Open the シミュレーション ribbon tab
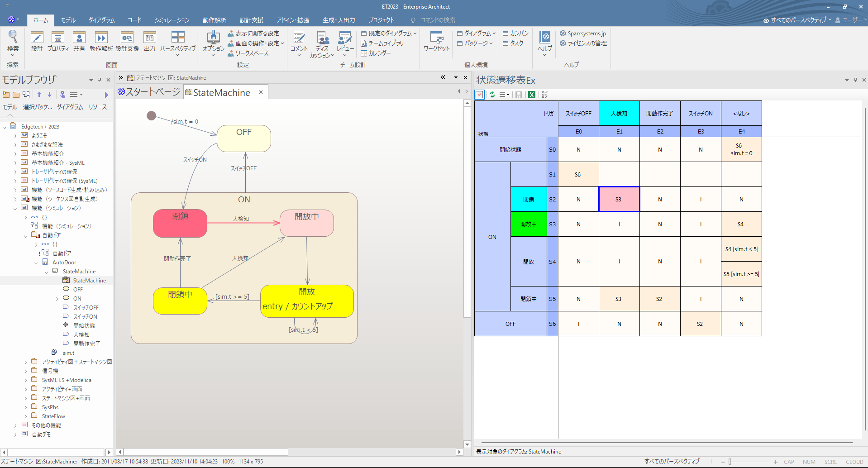The image size is (868, 468). [172, 20]
